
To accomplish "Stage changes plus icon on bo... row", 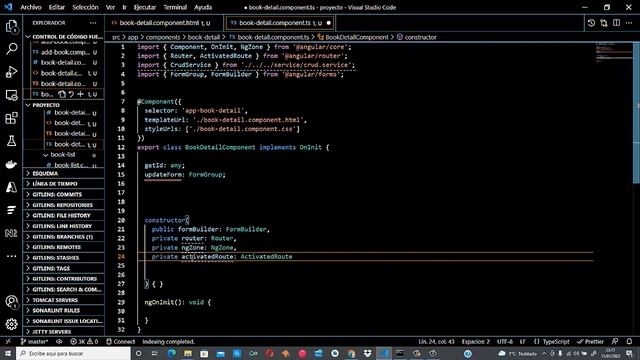I will [80, 94].
